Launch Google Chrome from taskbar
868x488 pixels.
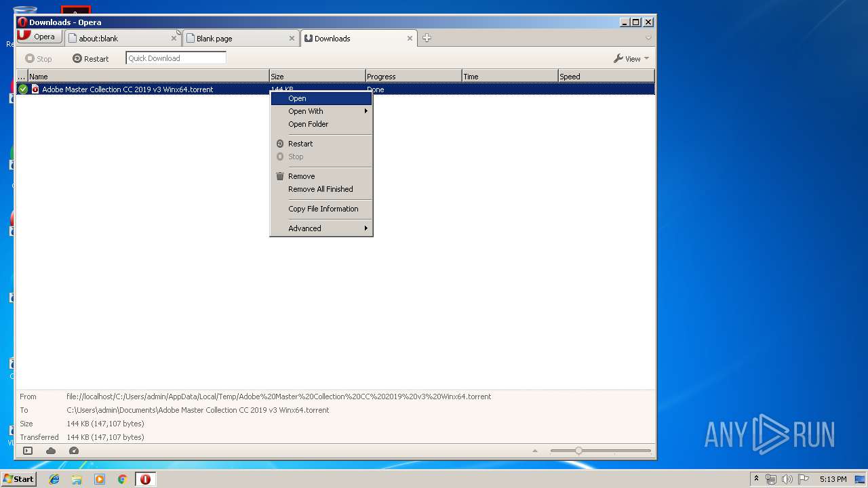point(122,479)
